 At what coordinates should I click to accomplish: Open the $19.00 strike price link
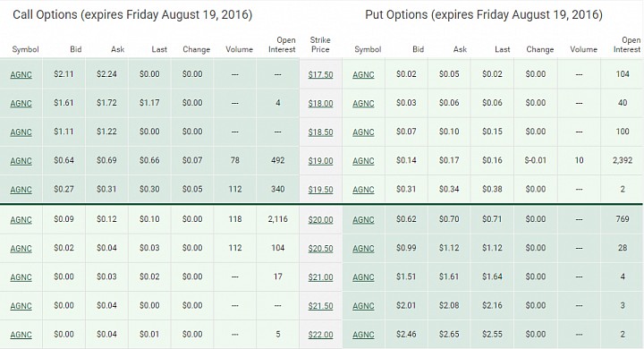[x=320, y=161]
